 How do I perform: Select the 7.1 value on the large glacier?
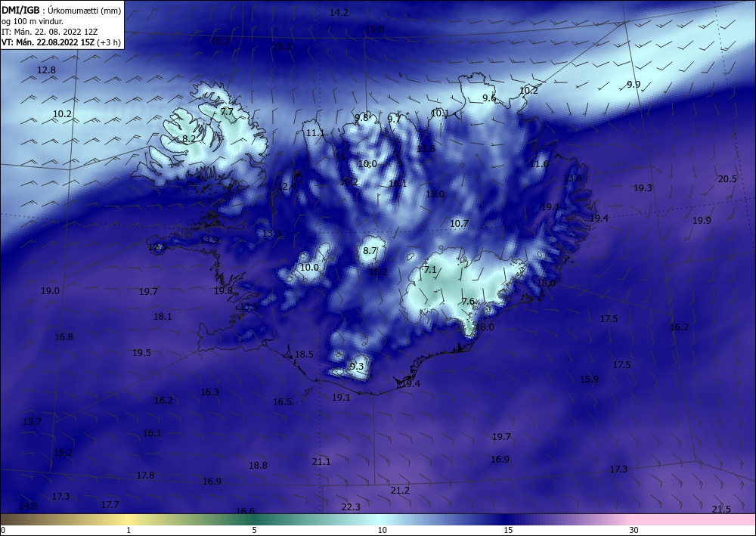[x=429, y=269]
